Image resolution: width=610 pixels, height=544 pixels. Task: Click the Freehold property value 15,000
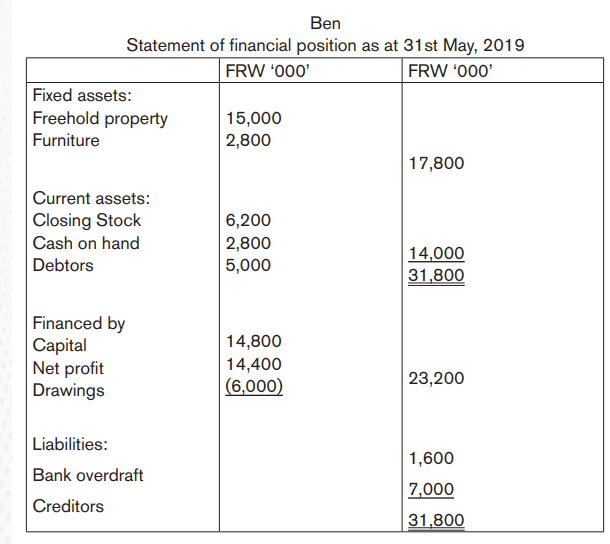point(254,118)
